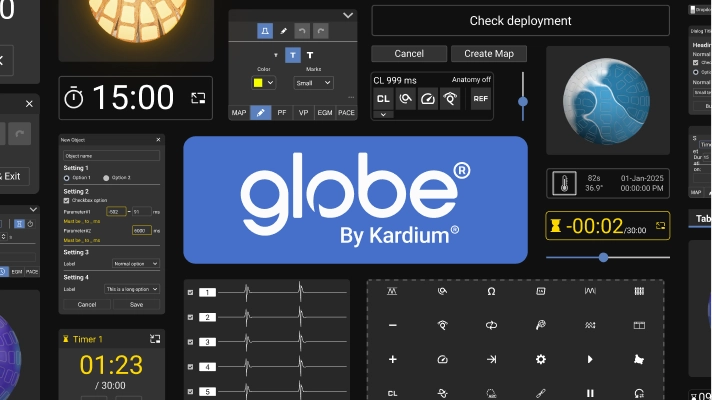
Task: Click the Object name input field
Action: coord(111,156)
